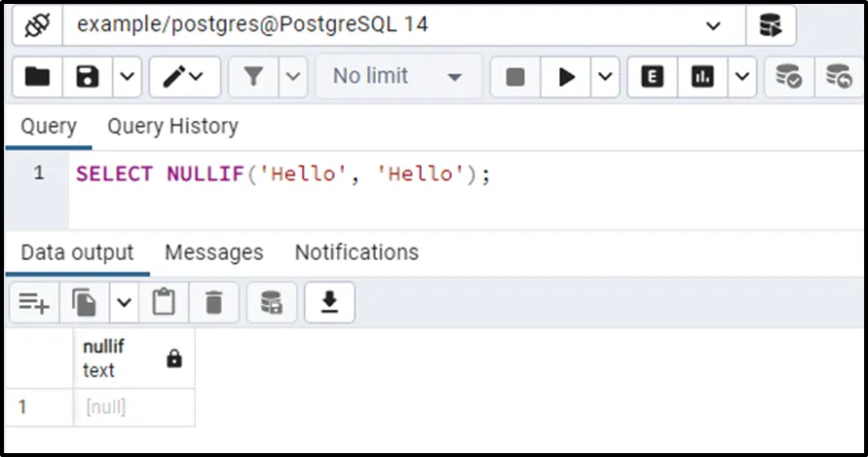Click the Explain (E) button
868x457 pixels.
(652, 77)
